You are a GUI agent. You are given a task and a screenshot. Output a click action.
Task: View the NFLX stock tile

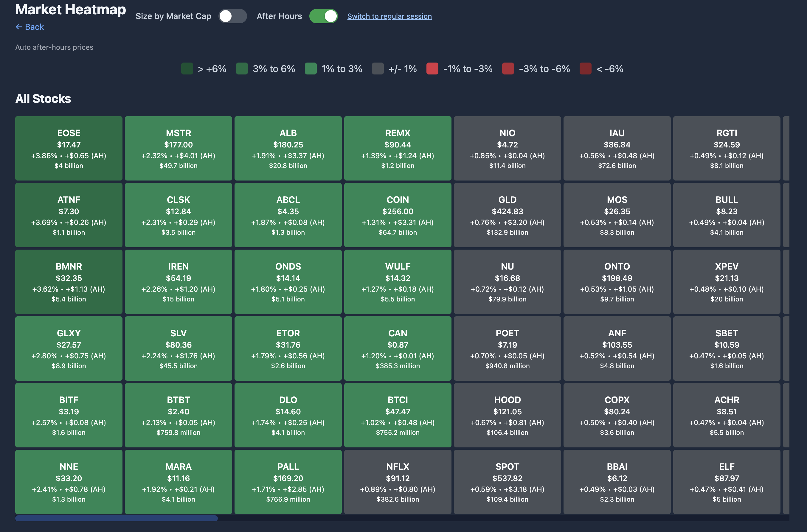click(x=398, y=482)
